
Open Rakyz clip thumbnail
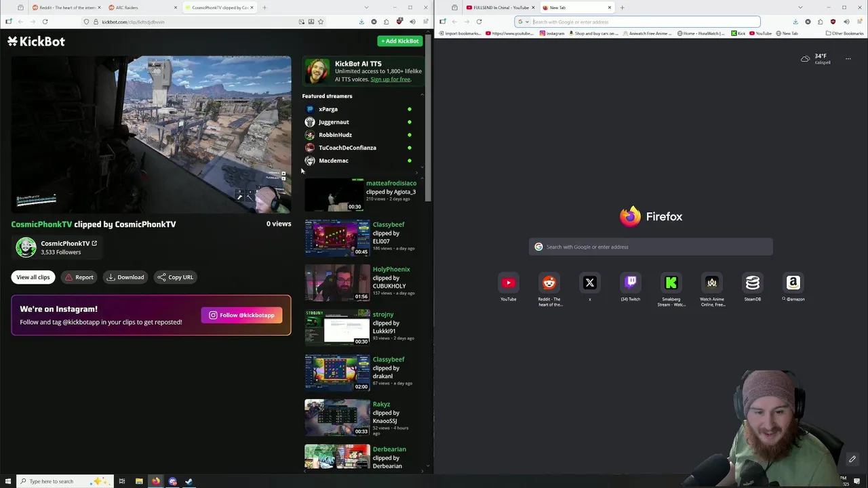337,418
